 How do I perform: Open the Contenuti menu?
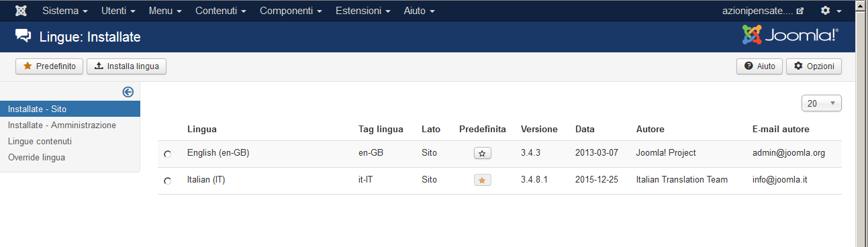click(x=220, y=11)
